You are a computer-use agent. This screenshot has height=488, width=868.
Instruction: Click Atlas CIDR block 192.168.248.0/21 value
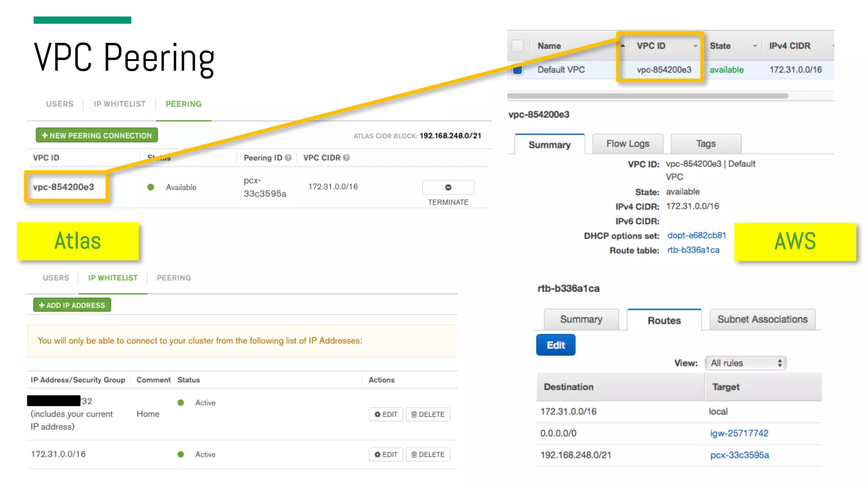point(451,136)
